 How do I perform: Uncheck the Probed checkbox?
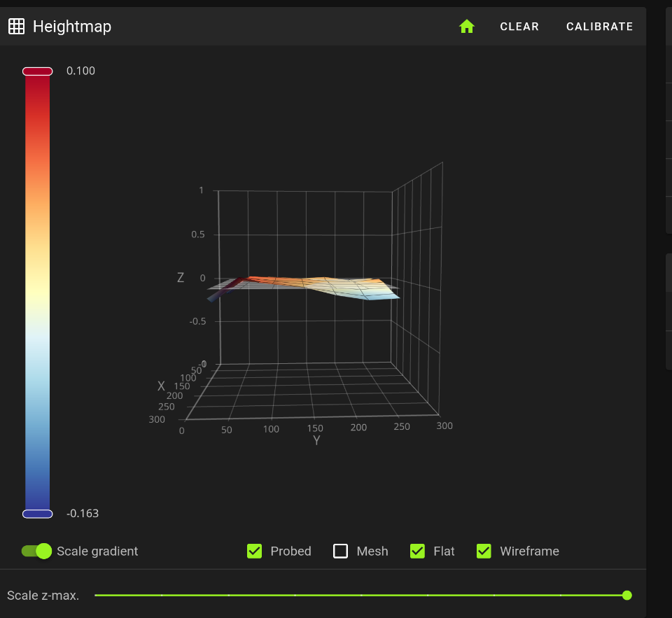(255, 551)
